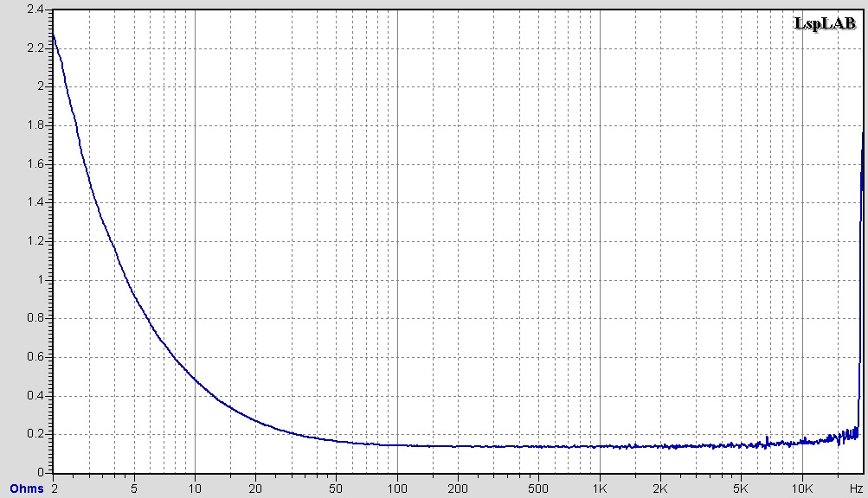This screenshot has width=868, height=498.
Task: Select the "2.2" vertical axis value
Action: point(35,48)
